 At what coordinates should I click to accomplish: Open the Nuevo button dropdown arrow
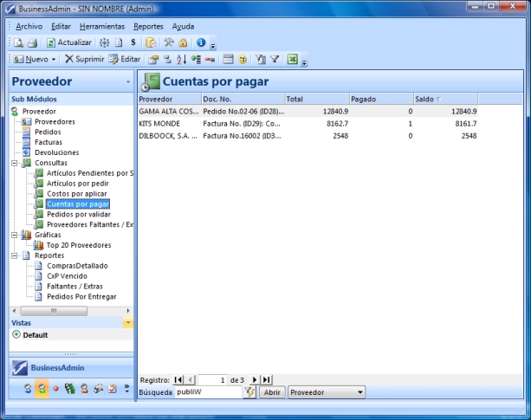pos(54,60)
